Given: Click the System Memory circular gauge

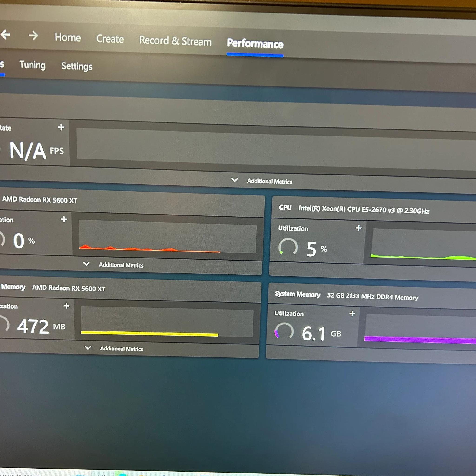Looking at the screenshot, I should 284,331.
